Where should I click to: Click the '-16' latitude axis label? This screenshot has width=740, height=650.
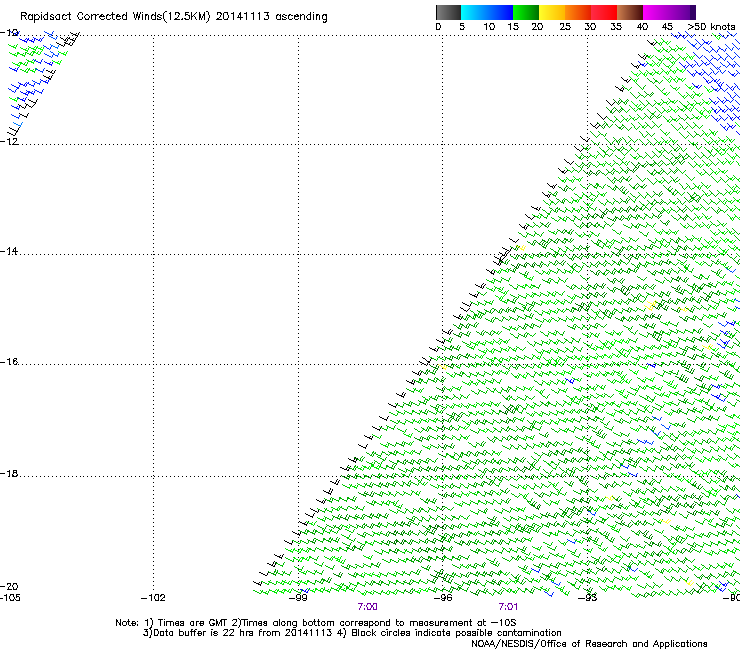[x=9, y=362]
